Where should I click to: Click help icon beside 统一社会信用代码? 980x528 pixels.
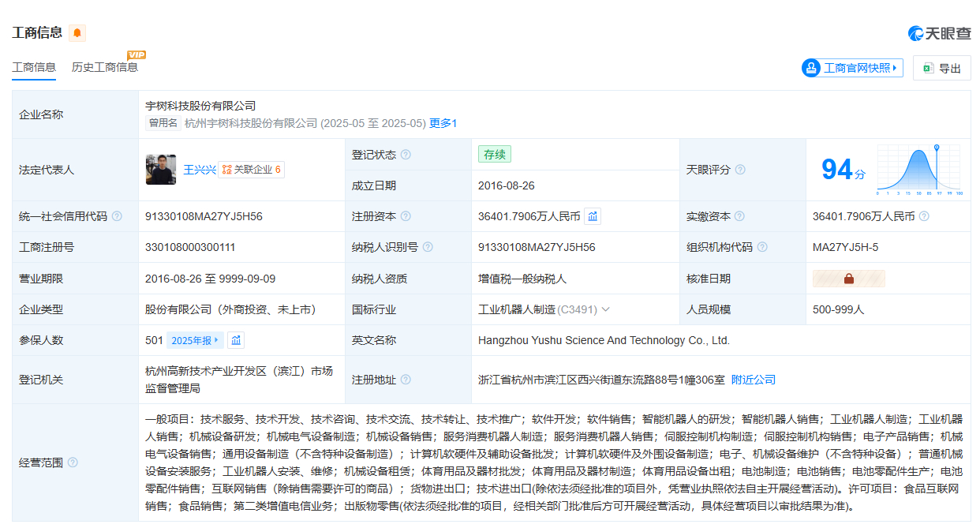[117, 216]
